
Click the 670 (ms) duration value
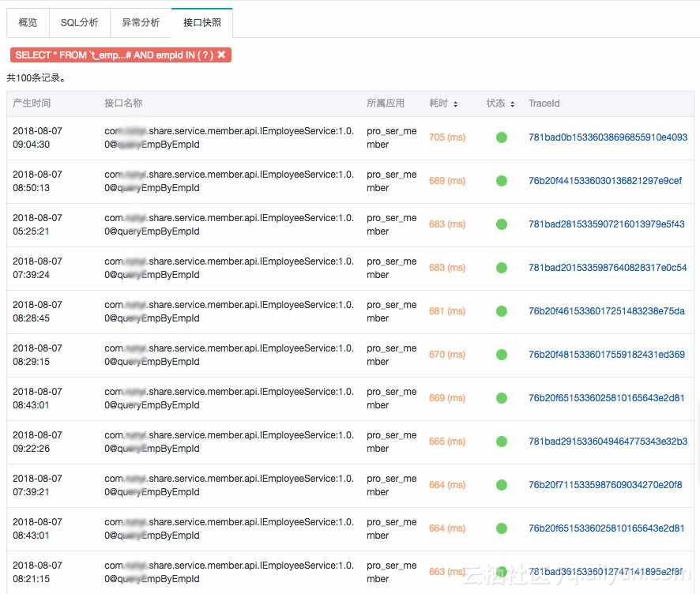tap(447, 355)
